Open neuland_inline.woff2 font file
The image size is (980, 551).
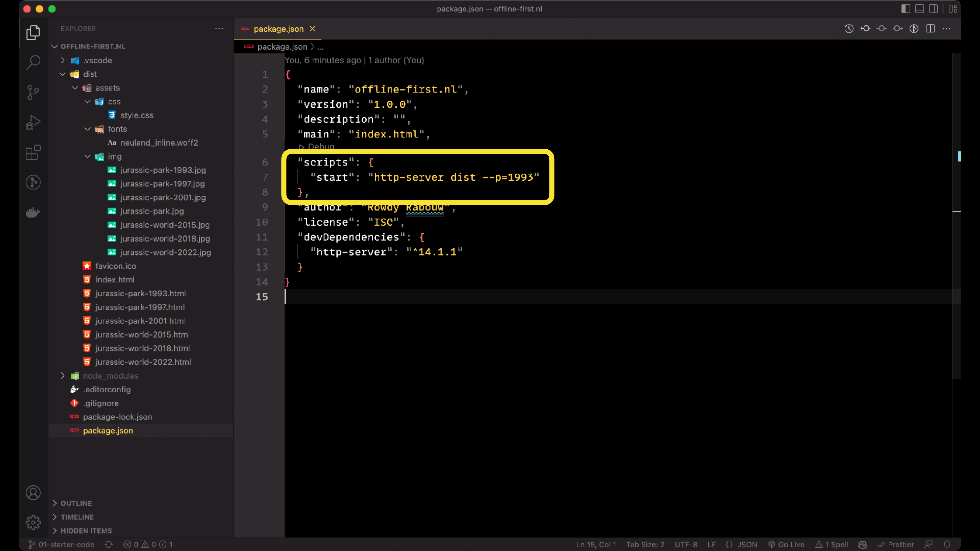click(x=159, y=143)
